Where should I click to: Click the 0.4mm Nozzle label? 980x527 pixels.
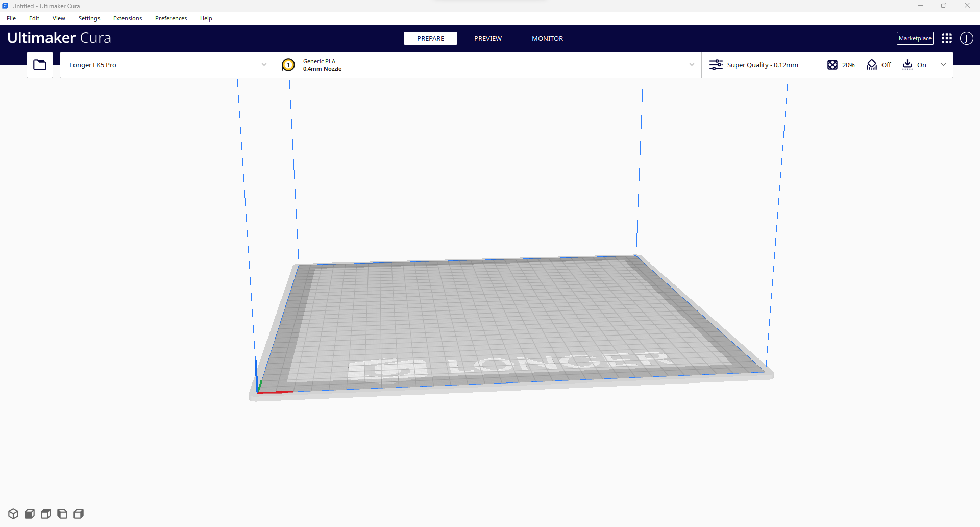click(322, 69)
